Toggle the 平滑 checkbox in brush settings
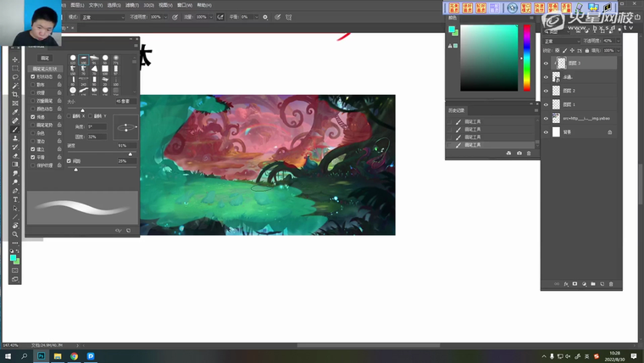The height and width of the screenshot is (363, 644). tap(33, 157)
